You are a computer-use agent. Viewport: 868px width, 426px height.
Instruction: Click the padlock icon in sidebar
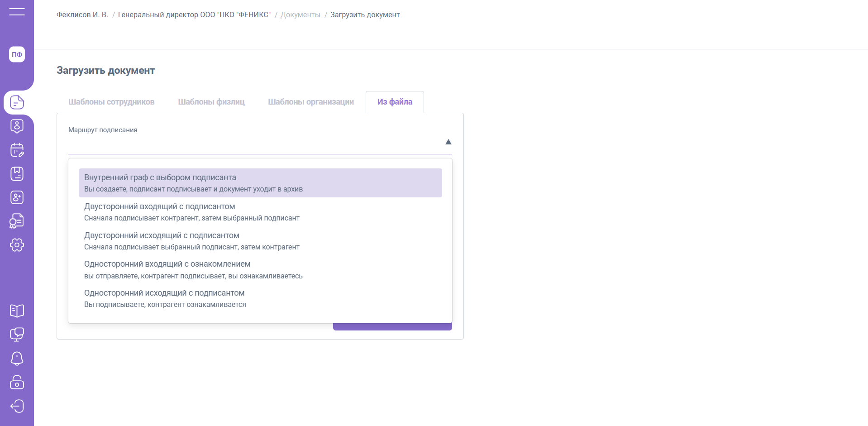pos(17,382)
